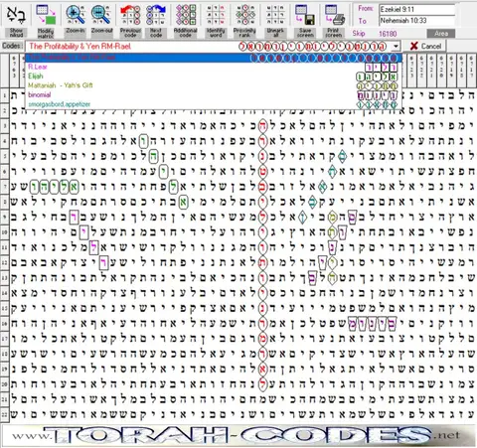Click the From label

[x=366, y=9]
